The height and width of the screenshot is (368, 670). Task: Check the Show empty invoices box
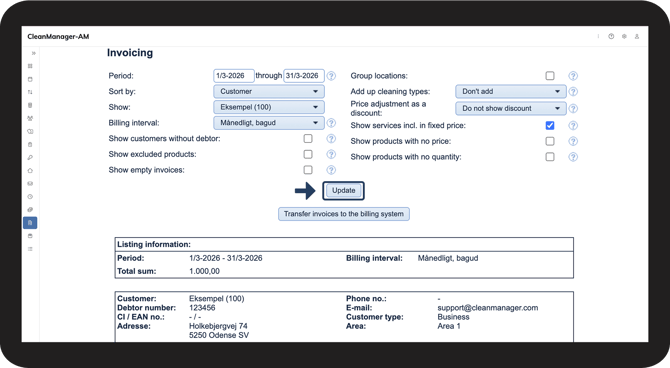pos(308,170)
